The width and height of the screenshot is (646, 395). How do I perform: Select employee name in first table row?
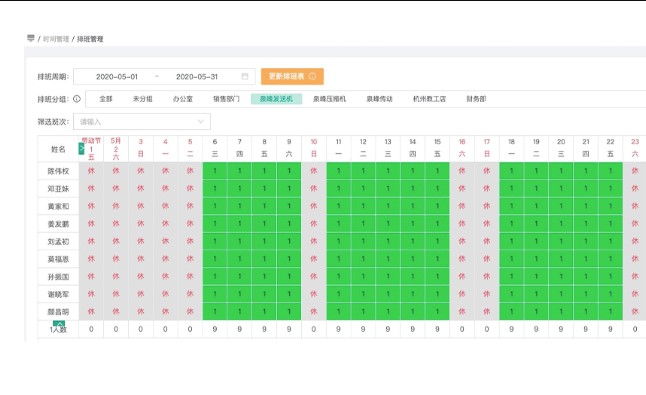click(58, 171)
